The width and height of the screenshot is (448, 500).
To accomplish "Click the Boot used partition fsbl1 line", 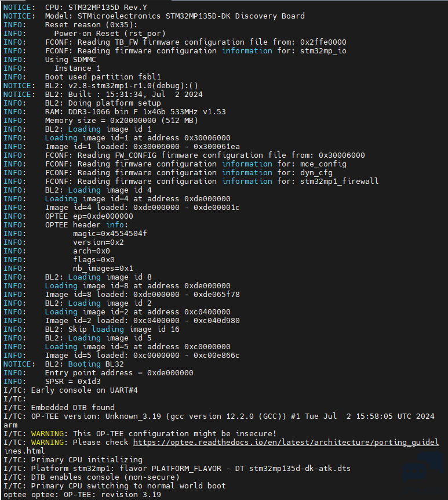I will tap(82, 77).
